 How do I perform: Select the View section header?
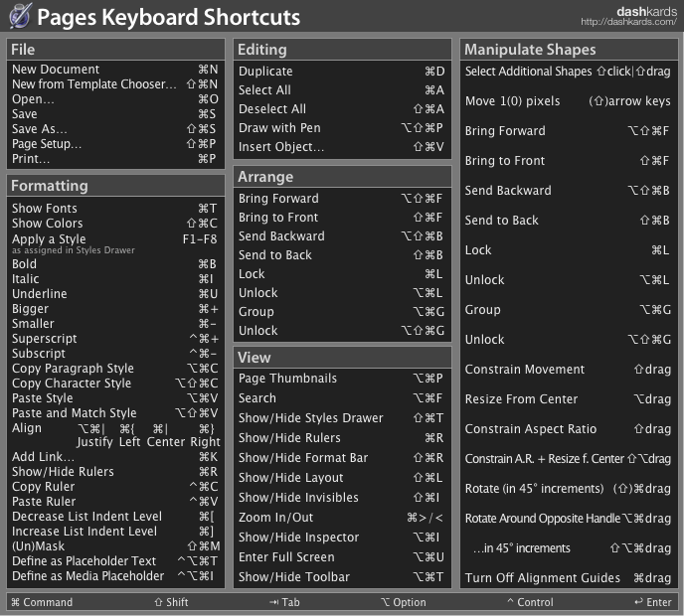coord(342,358)
